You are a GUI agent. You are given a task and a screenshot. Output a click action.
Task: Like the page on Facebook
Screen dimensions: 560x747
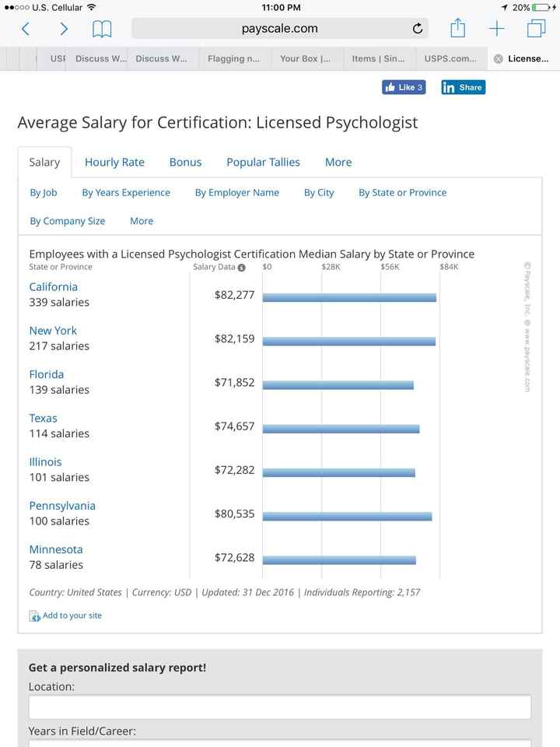(x=404, y=87)
